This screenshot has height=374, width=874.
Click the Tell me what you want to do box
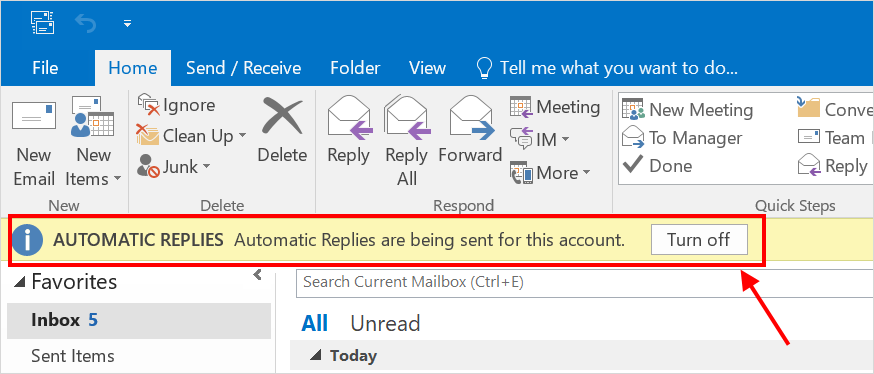click(607, 68)
